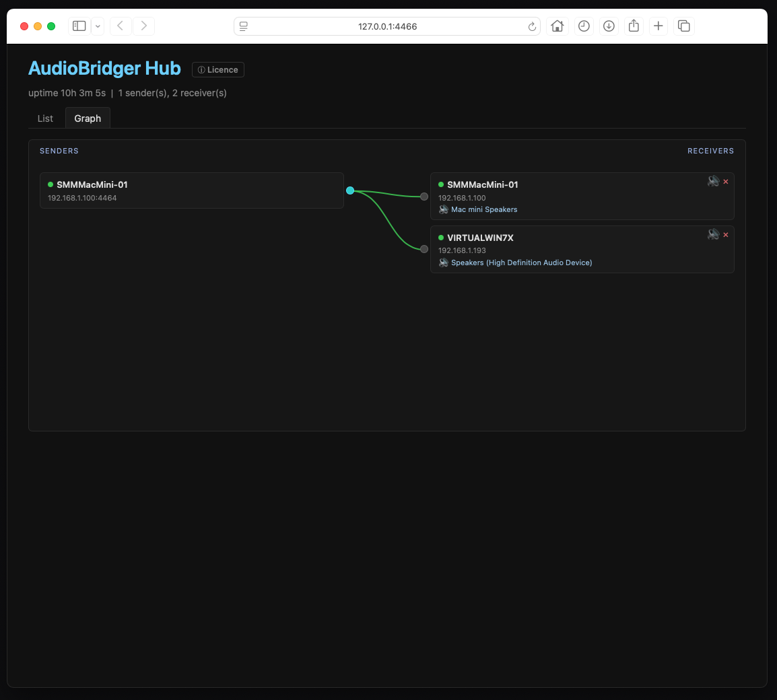Toggle the Safari sidebar
Image resolution: width=777 pixels, height=700 pixels.
(x=79, y=26)
